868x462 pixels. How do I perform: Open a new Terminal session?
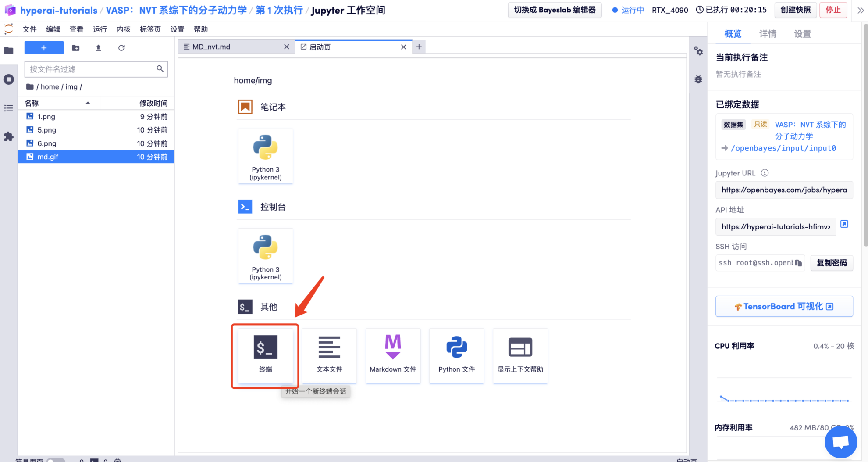(x=265, y=355)
